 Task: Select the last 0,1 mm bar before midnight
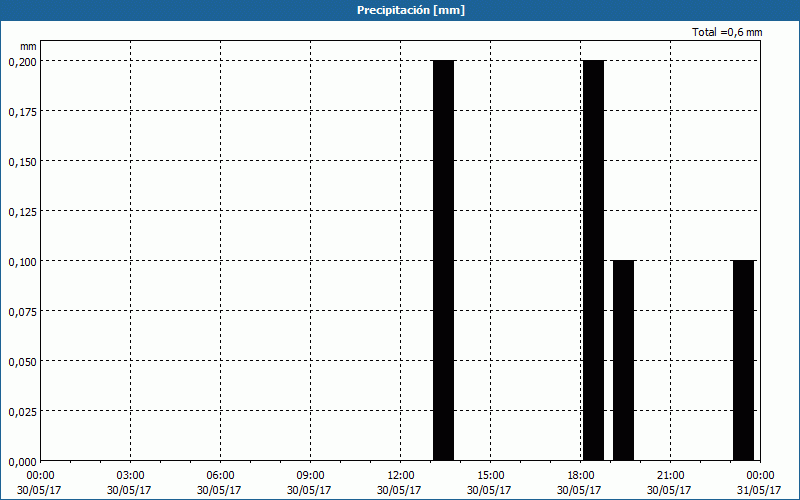pos(743,361)
